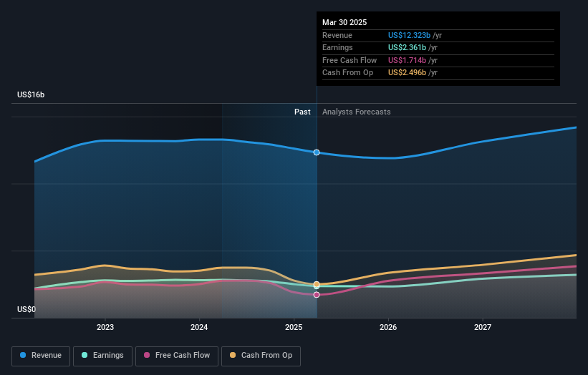The width and height of the screenshot is (588, 375).
Task: Click the Revenue row label in tooltip
Action: click(337, 35)
